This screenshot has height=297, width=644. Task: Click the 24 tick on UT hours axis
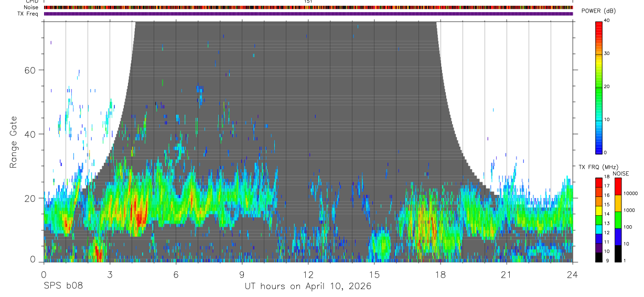(573, 274)
